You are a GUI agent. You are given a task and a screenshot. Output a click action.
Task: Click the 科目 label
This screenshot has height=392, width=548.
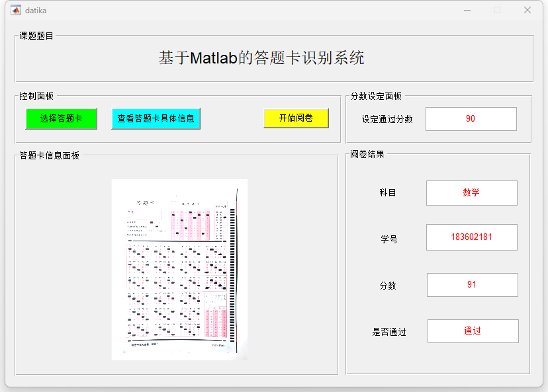[388, 192]
